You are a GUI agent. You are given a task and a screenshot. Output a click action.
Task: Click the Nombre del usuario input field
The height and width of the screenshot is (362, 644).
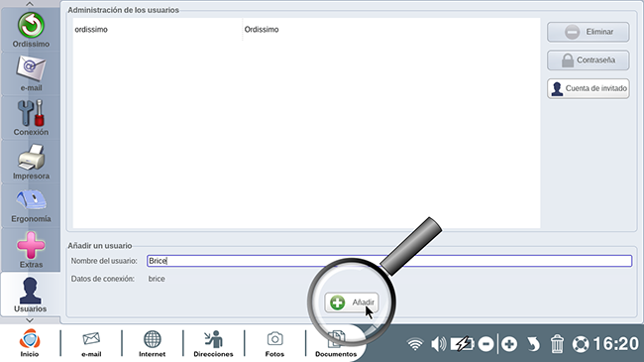click(389, 261)
